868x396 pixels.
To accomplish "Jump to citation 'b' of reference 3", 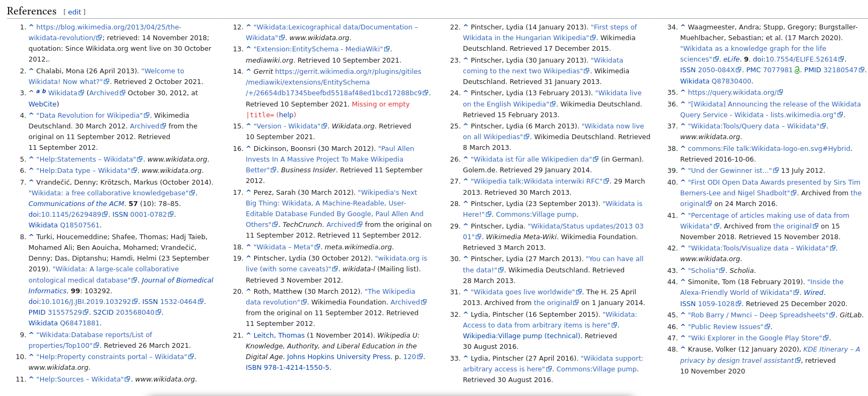I will tap(44, 92).
